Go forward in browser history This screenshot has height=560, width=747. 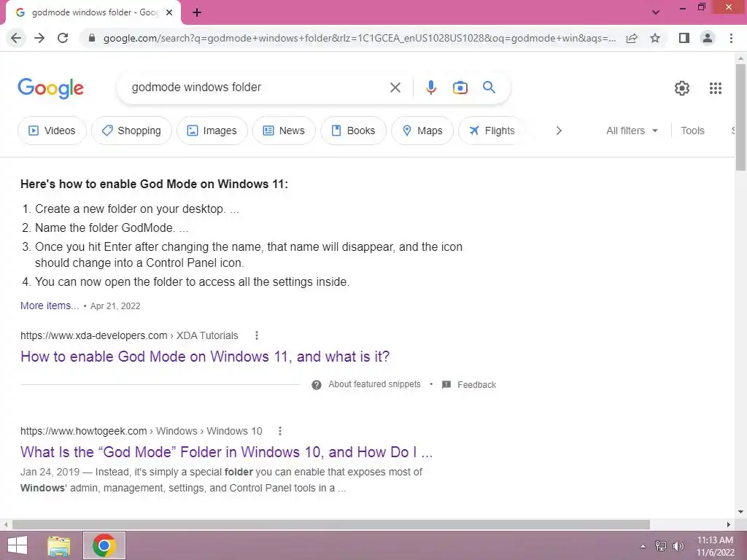coord(39,38)
